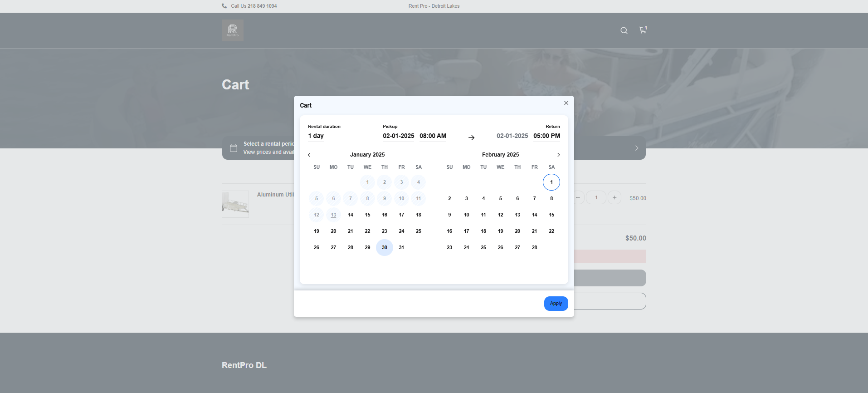Expand the rental period bar chevron
The image size is (868, 393).
coord(637,148)
